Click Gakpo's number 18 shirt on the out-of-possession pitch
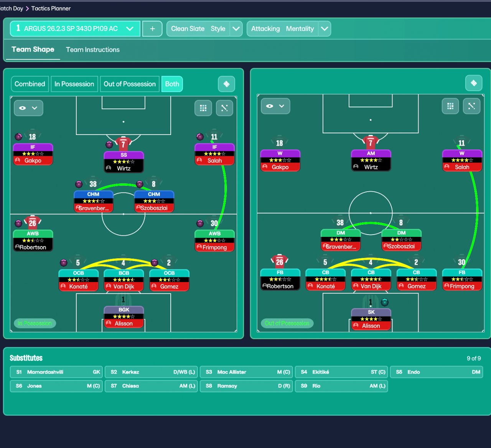The image size is (491, 448). click(x=280, y=143)
